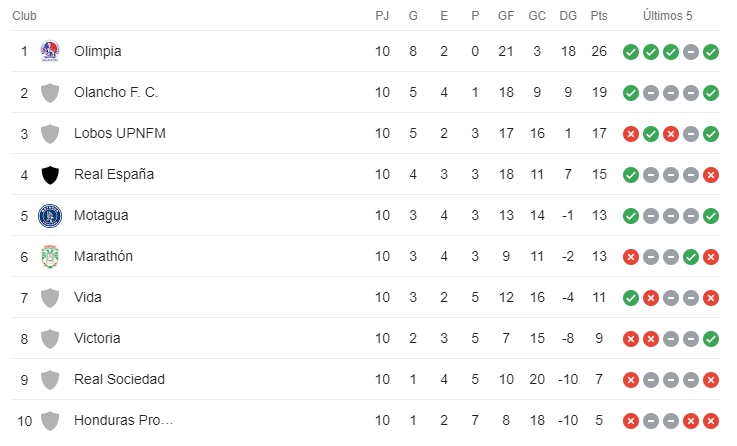The image size is (737, 446).
Task: Click the Olimpia club crest icon
Action: (x=50, y=51)
